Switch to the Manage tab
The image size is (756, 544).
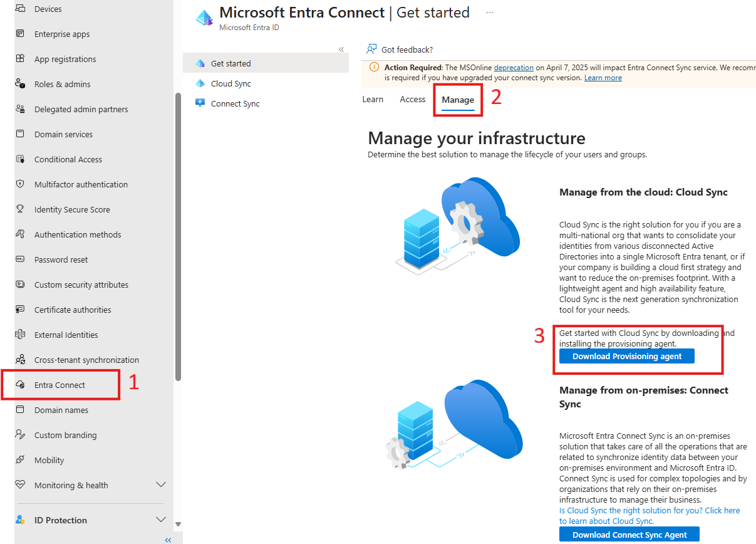(x=458, y=99)
